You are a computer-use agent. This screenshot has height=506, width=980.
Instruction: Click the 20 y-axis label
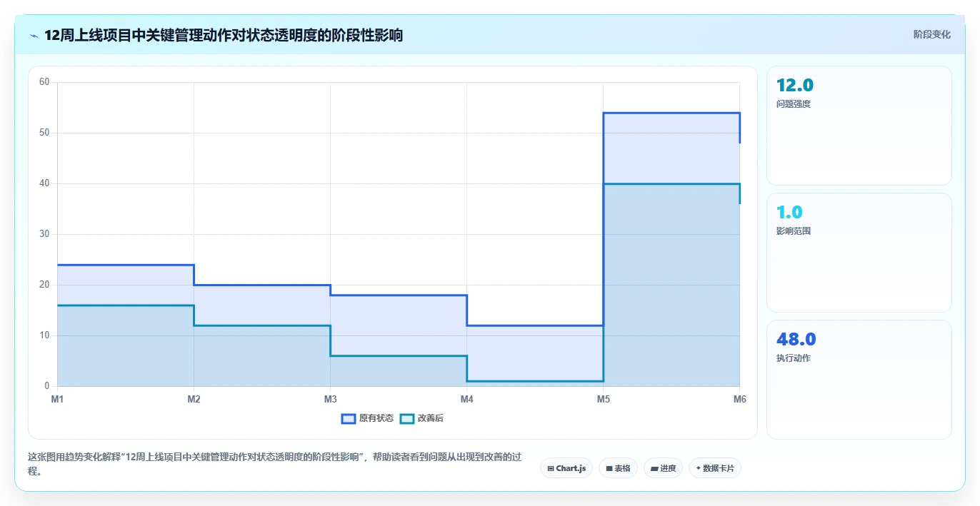(x=44, y=285)
